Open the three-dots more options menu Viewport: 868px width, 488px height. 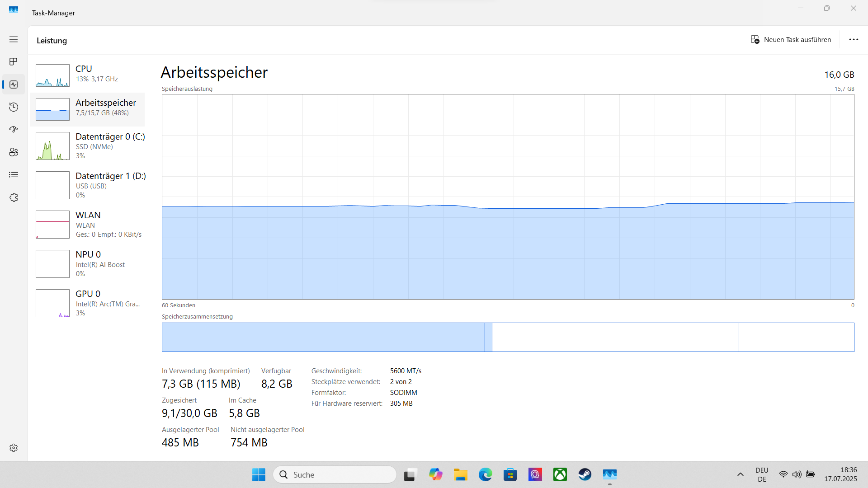pos(854,40)
